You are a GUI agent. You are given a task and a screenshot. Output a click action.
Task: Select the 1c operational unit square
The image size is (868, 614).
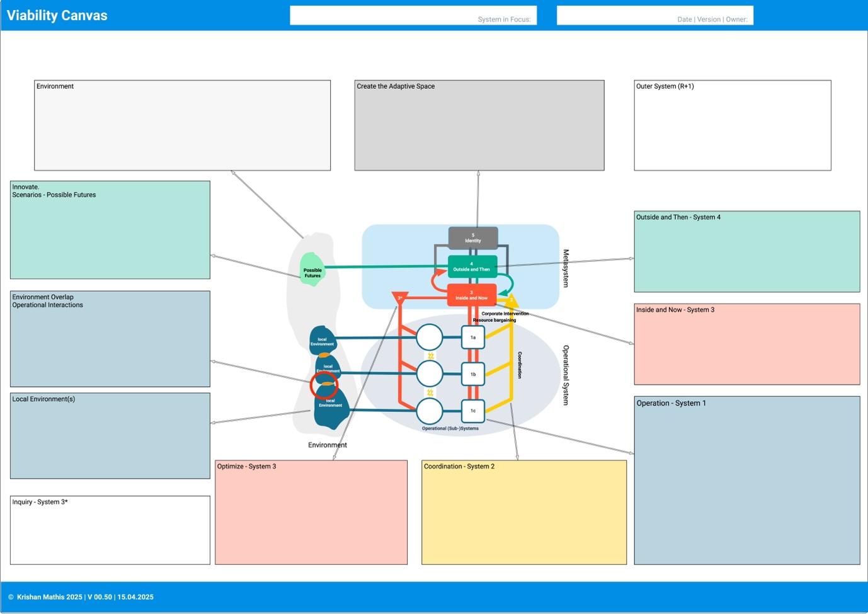(x=472, y=411)
